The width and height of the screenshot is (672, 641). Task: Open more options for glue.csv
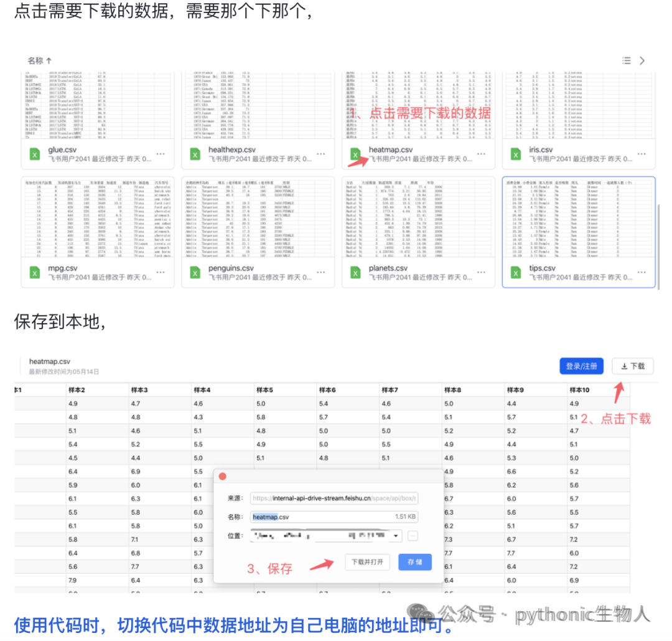[x=161, y=154]
